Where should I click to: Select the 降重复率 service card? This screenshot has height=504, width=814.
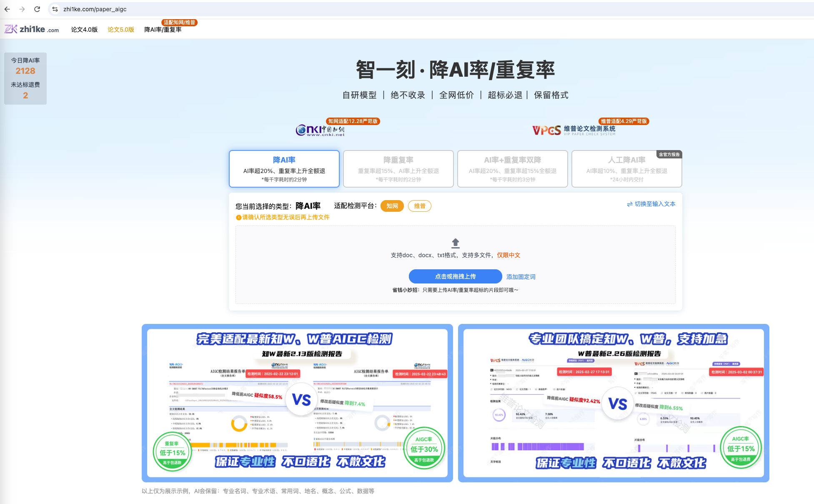point(398,169)
